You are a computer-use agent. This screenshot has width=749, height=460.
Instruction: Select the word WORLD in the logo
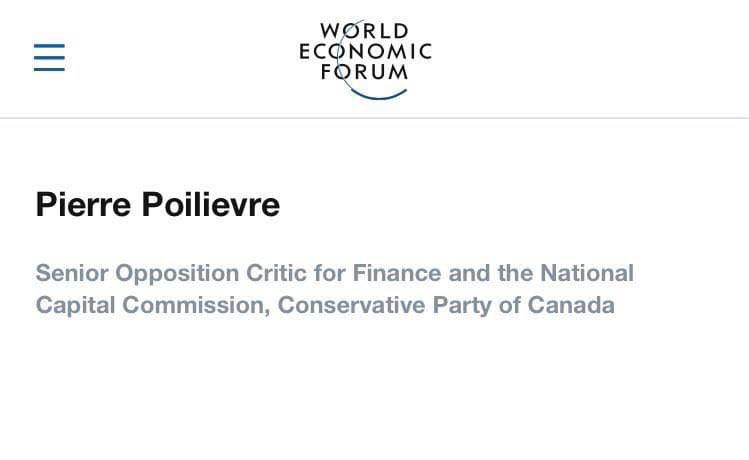(364, 31)
